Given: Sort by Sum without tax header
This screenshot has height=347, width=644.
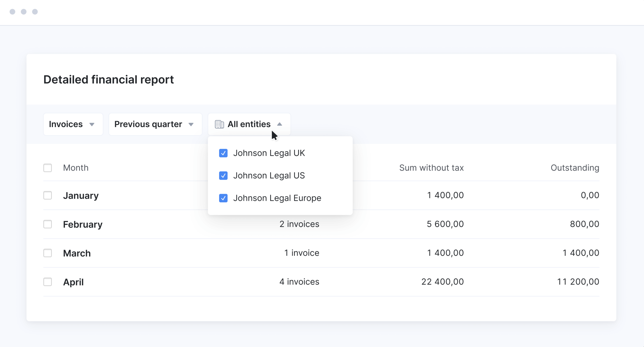Looking at the screenshot, I should [431, 168].
